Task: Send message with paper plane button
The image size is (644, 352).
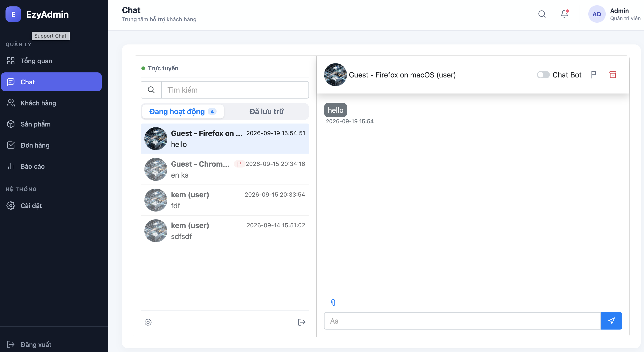Action: [x=611, y=321]
